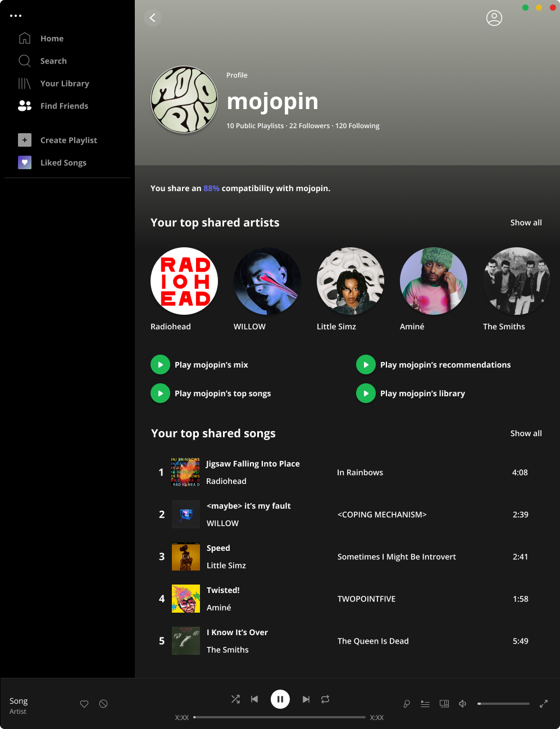Viewport: 560px width, 729px height.
Task: Expand player to full screen
Action: [544, 704]
